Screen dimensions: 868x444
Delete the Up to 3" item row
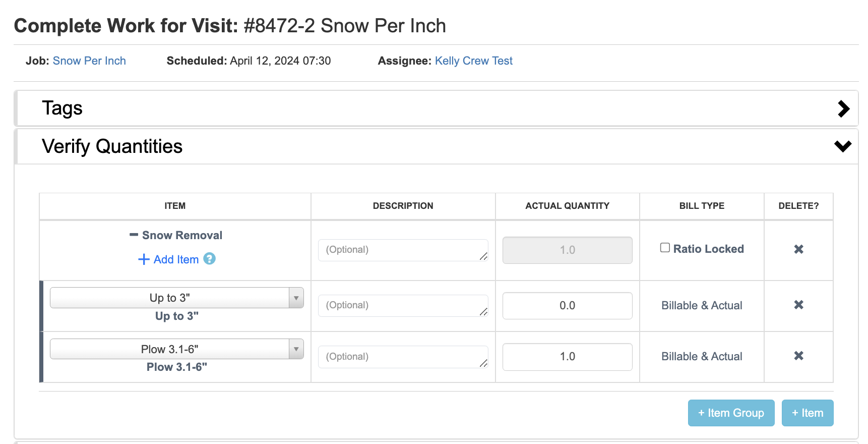click(x=798, y=305)
